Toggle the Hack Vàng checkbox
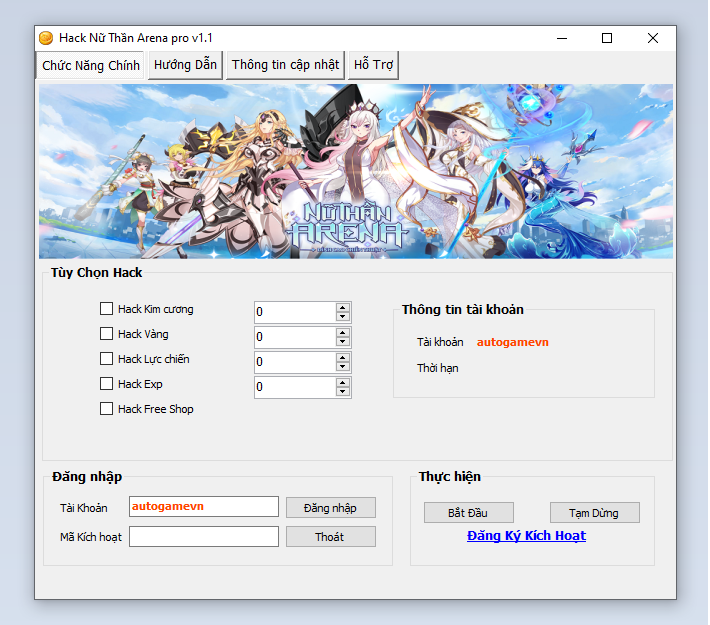 107,334
